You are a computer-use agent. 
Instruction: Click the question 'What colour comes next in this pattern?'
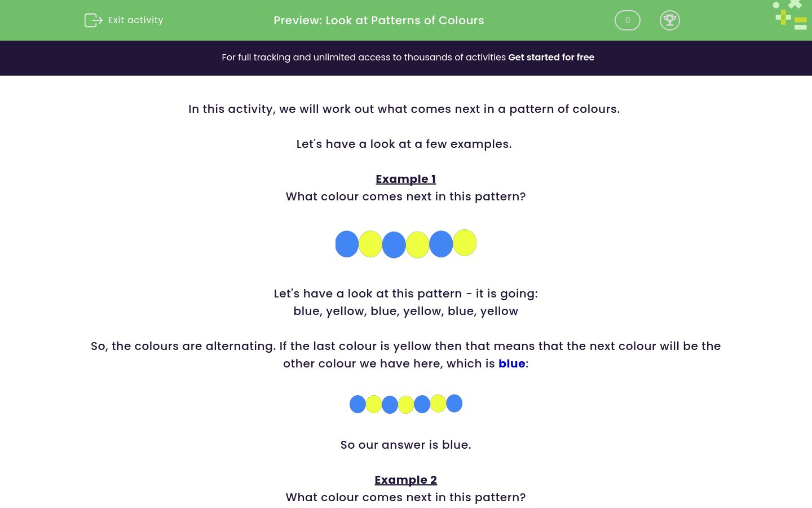[x=405, y=196]
